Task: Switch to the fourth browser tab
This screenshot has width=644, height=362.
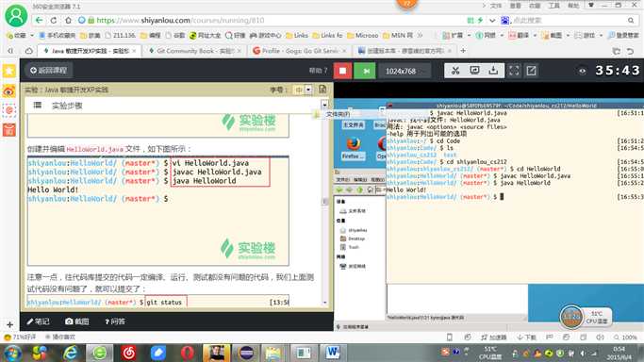Action: pyautogui.click(x=404, y=51)
